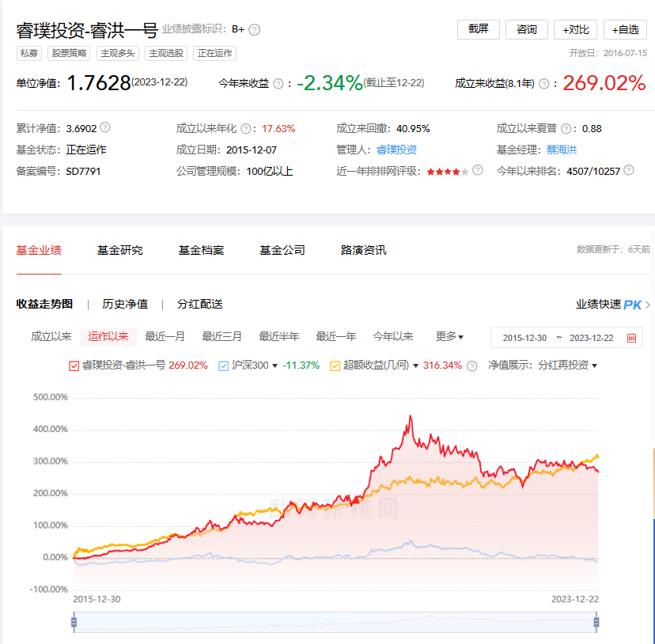Viewport: 655px width, 644px height.
Task: Click the end date 2023-12-22 field
Action: [x=591, y=338]
